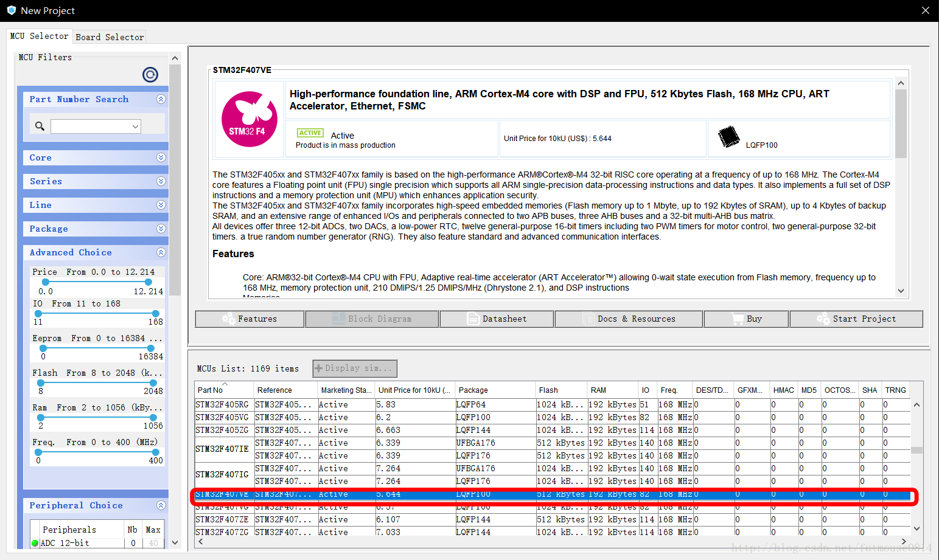Expand the Line filter section
The width and height of the screenshot is (939, 560).
click(x=161, y=205)
